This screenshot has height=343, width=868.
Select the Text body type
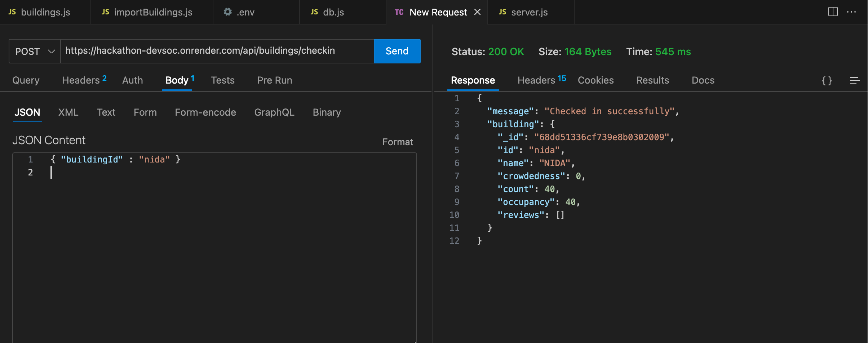pos(106,112)
